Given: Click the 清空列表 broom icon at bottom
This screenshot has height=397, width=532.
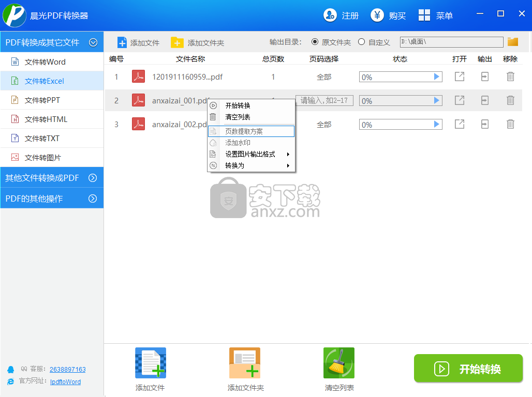Looking at the screenshot, I should point(339,363).
